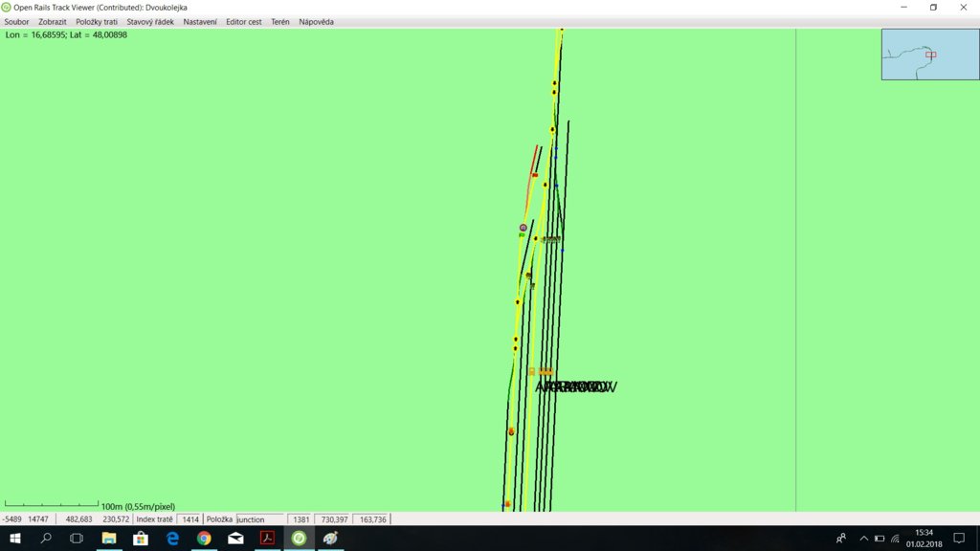
Task: Expand the Nastavení menu
Action: pyautogui.click(x=200, y=21)
